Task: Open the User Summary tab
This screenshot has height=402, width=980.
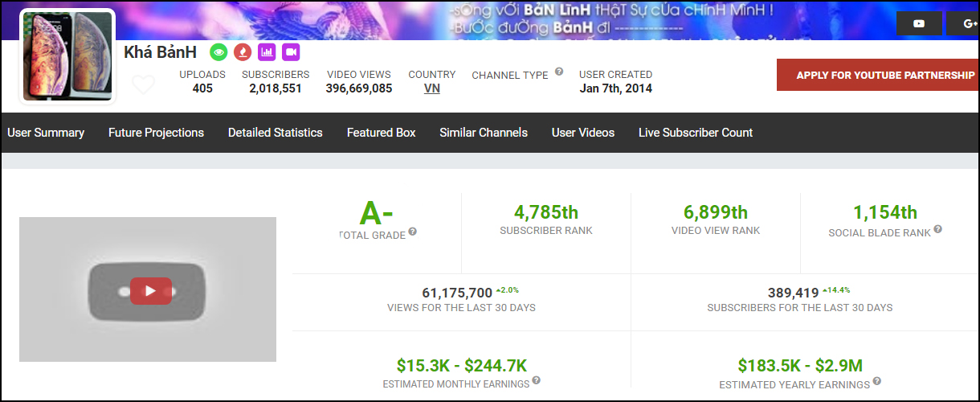Action: point(46,133)
